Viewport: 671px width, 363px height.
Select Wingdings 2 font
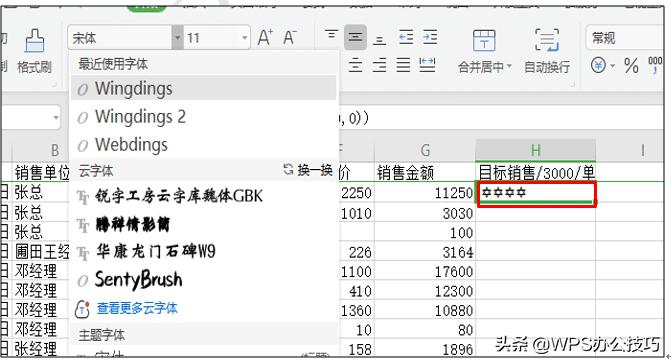tap(204, 116)
